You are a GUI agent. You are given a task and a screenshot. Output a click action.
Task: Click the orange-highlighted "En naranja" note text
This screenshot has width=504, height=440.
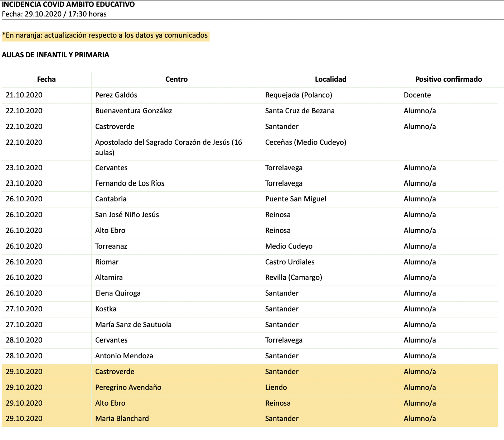[x=105, y=35]
